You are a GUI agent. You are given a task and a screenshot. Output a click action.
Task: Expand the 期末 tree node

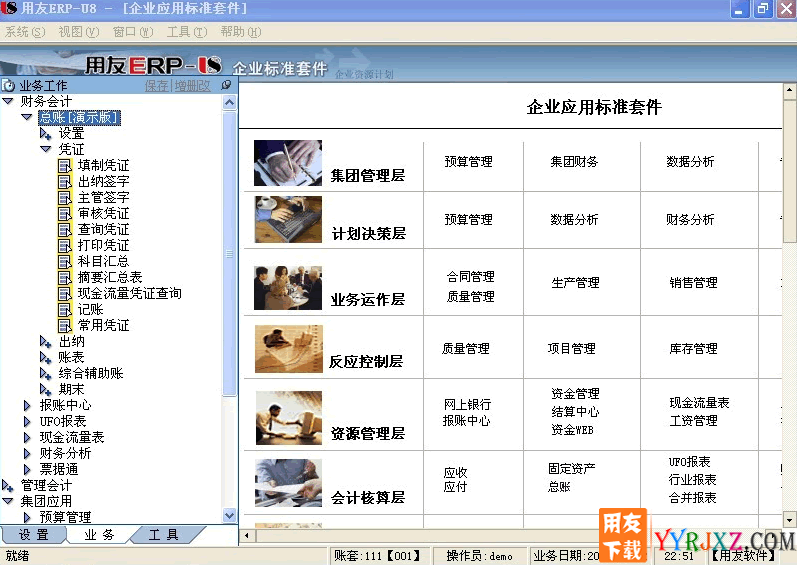(45, 390)
